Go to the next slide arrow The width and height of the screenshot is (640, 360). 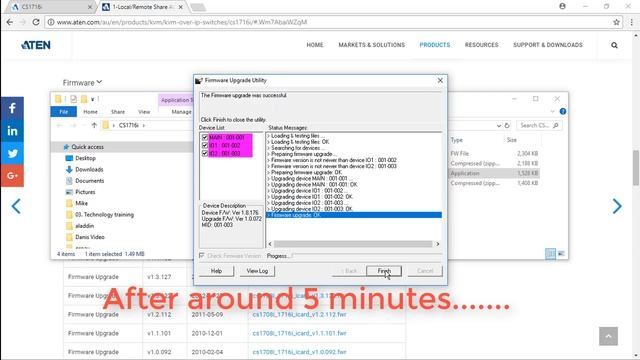point(617,206)
